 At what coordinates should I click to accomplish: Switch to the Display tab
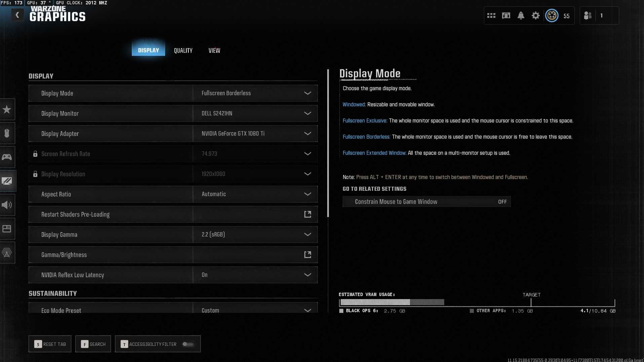(x=148, y=50)
